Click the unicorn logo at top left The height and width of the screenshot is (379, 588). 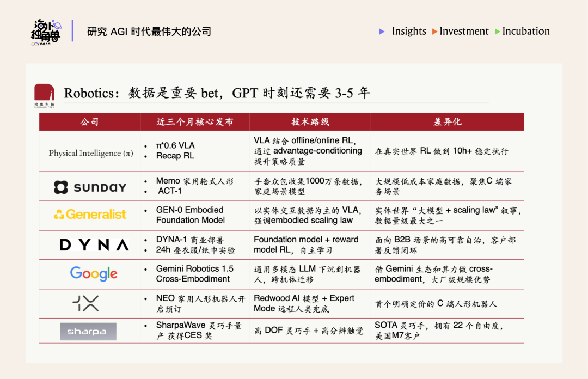[46, 31]
